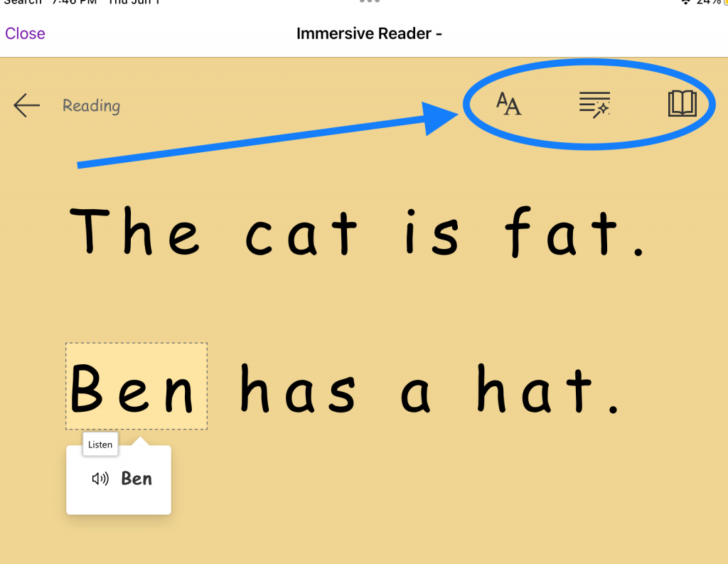
Task: Close the Immersive Reader view
Action: point(24,33)
